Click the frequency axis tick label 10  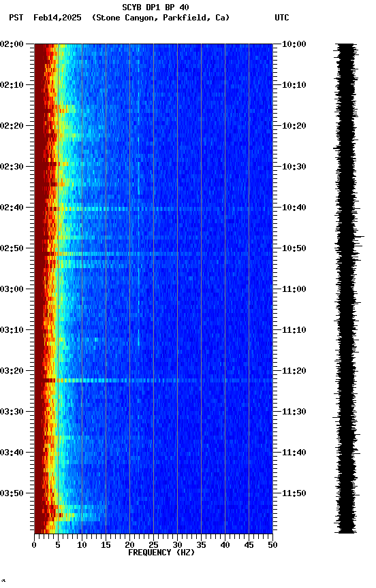tap(82, 545)
